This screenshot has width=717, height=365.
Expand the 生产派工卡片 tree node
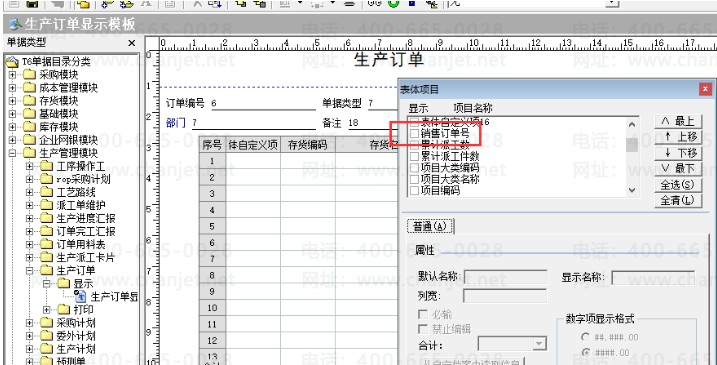tap(29, 258)
